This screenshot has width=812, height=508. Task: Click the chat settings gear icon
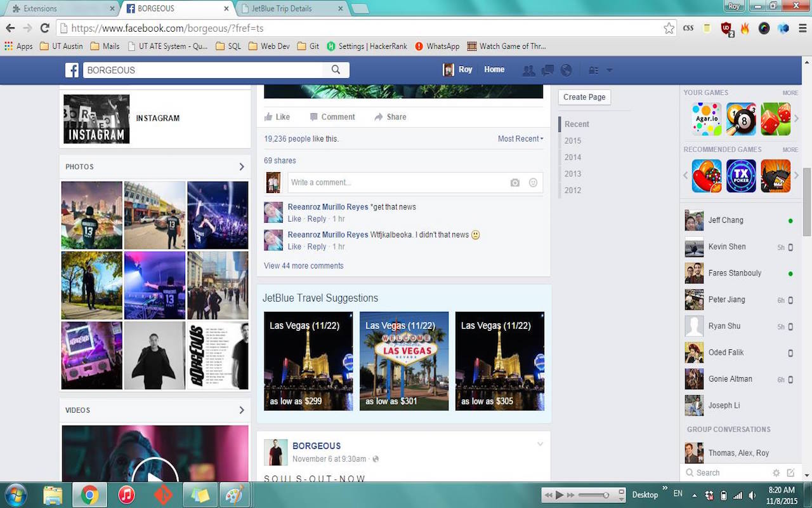pyautogui.click(x=776, y=472)
